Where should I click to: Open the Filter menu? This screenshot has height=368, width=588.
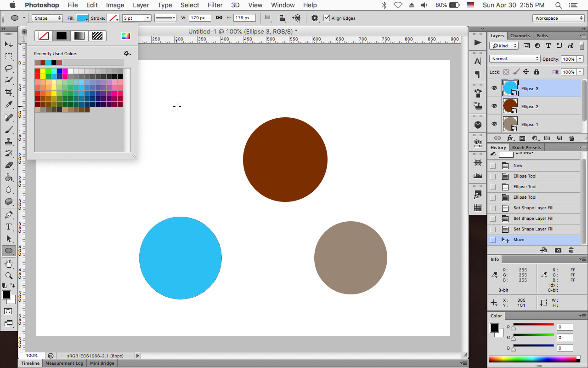(x=215, y=5)
